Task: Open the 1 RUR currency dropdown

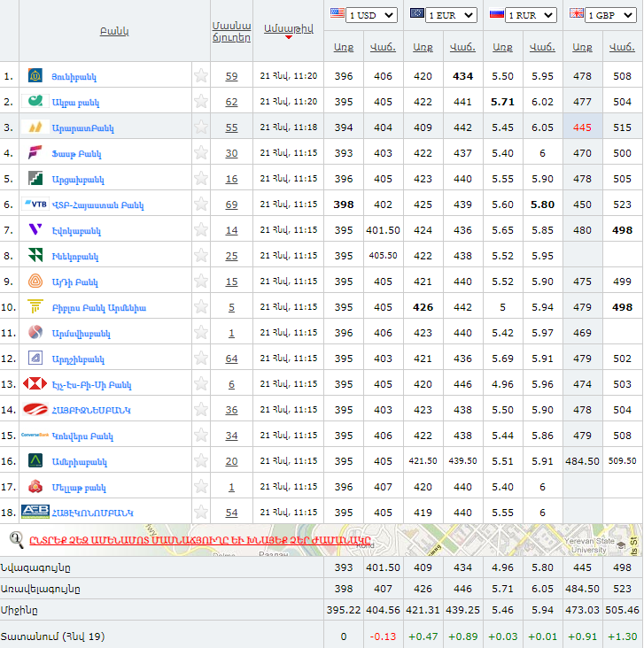Action: 531,15
